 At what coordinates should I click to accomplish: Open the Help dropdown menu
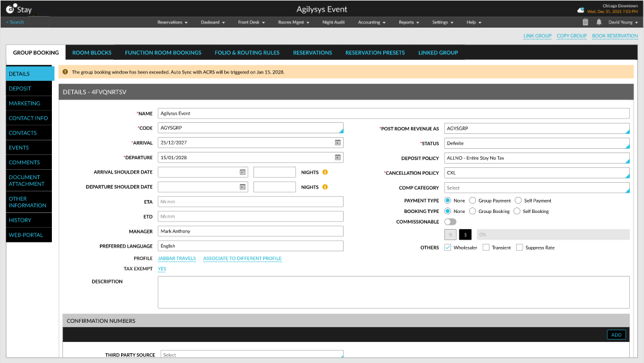473,22
